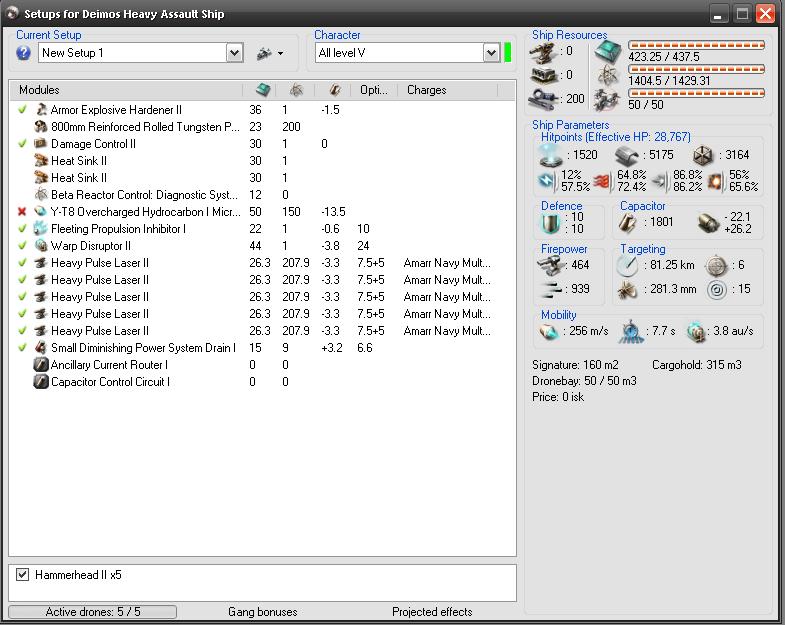The height and width of the screenshot is (625, 785).
Task: Click the CPU chip icon beside 423.25 / 437.5
Action: pos(608,52)
